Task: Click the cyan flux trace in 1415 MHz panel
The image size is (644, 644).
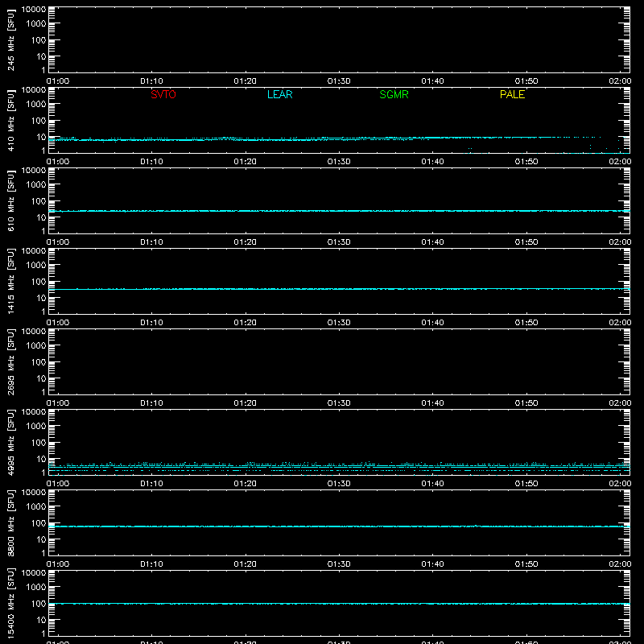Action: click(339, 289)
